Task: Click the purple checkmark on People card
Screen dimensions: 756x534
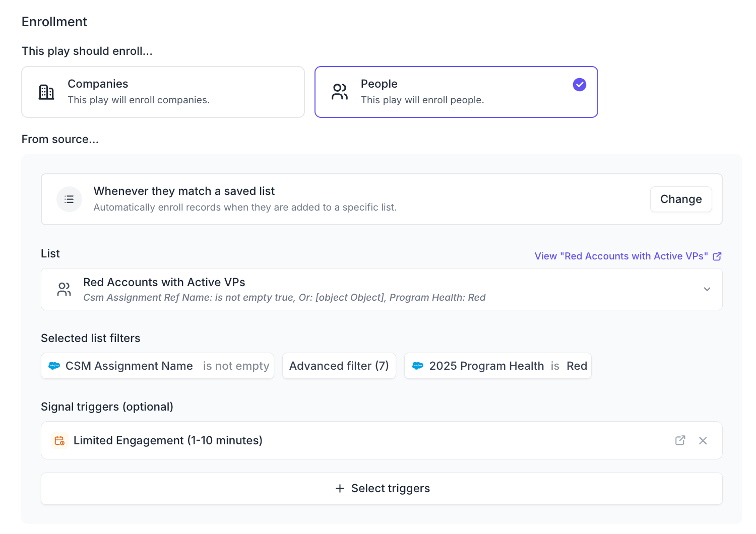Action: point(580,85)
